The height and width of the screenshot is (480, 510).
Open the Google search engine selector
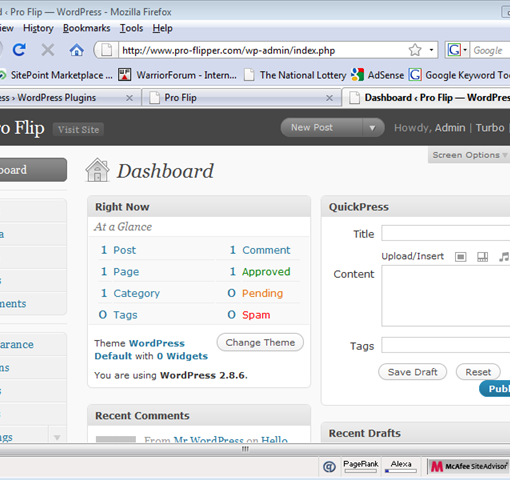point(457,50)
